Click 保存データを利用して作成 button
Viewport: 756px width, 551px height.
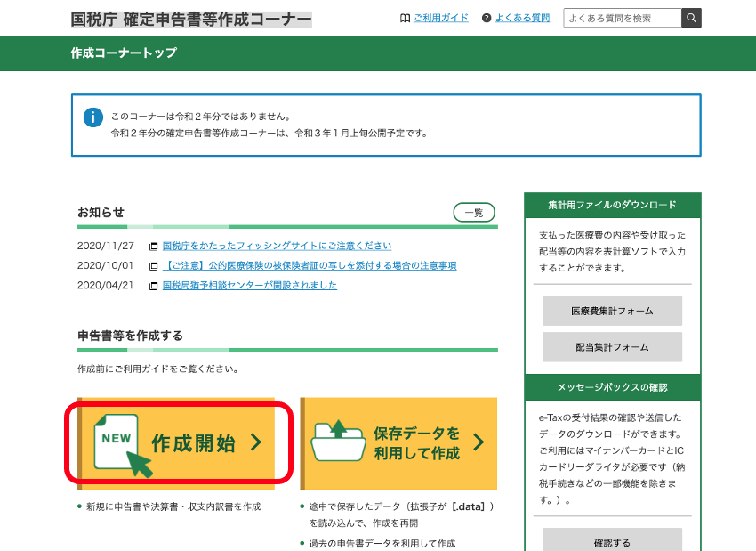tap(398, 443)
